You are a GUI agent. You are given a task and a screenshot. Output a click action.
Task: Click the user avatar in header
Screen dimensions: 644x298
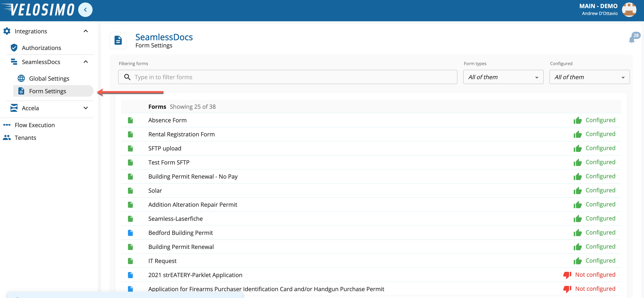coord(629,10)
